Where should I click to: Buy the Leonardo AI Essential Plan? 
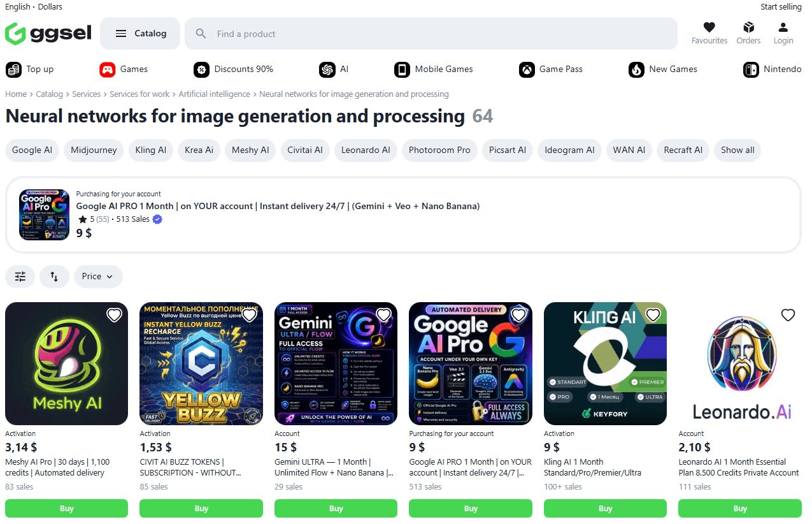(740, 508)
